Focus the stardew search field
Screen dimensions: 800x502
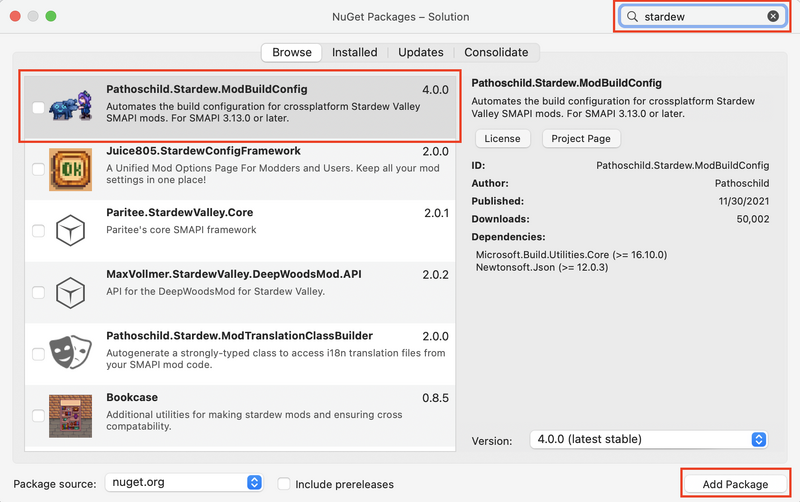pos(703,16)
